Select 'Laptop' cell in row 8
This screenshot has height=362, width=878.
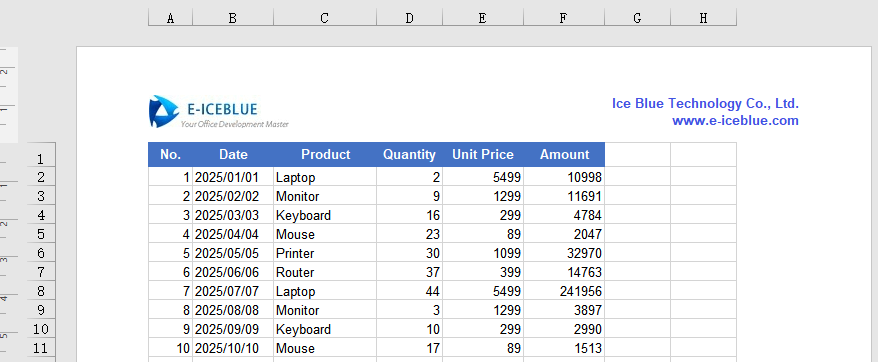click(x=325, y=291)
